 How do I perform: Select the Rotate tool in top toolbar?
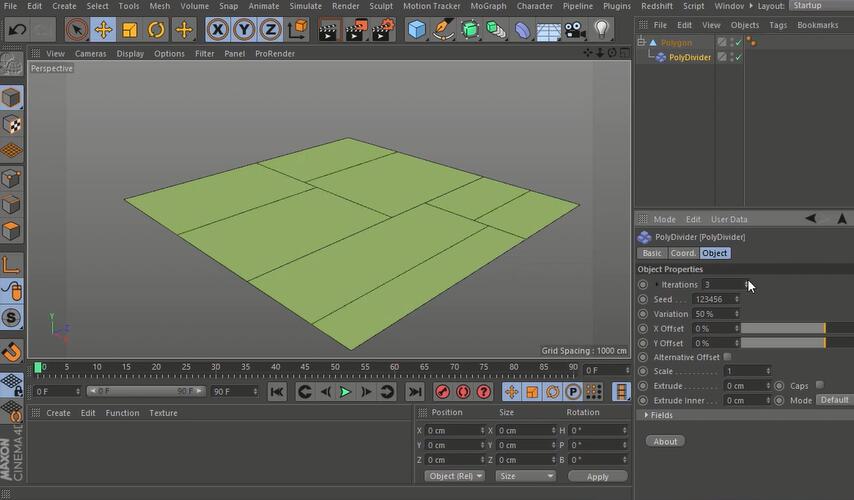(156, 29)
